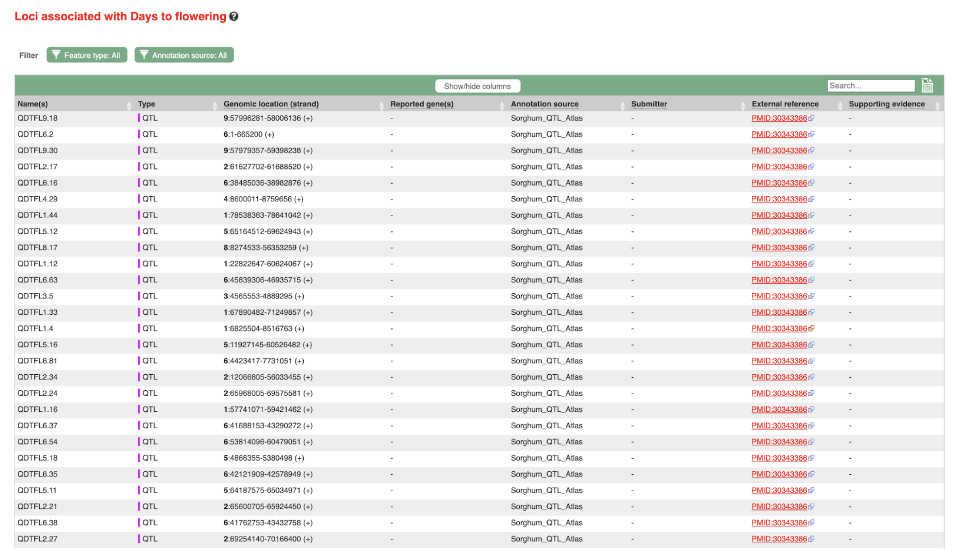
Task: Select locus name QDTFL1.44
Action: click(37, 215)
